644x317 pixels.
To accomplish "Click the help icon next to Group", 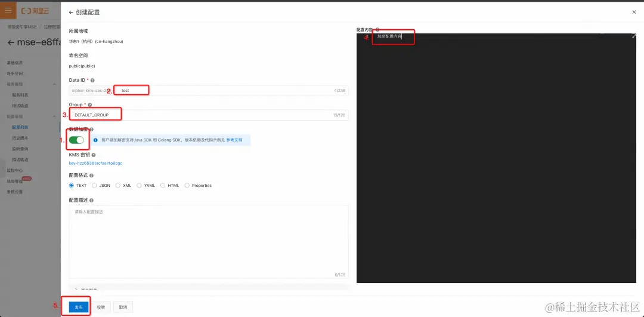I will [89, 105].
